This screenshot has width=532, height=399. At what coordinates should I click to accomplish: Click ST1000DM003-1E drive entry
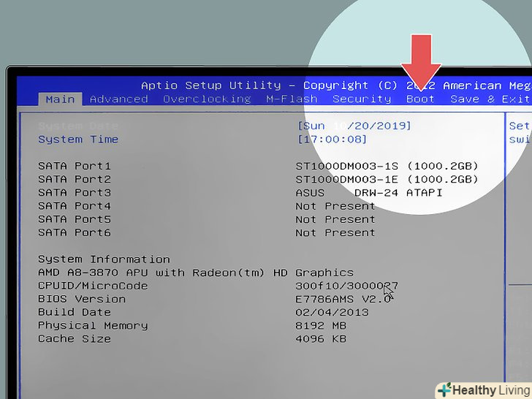(x=387, y=179)
